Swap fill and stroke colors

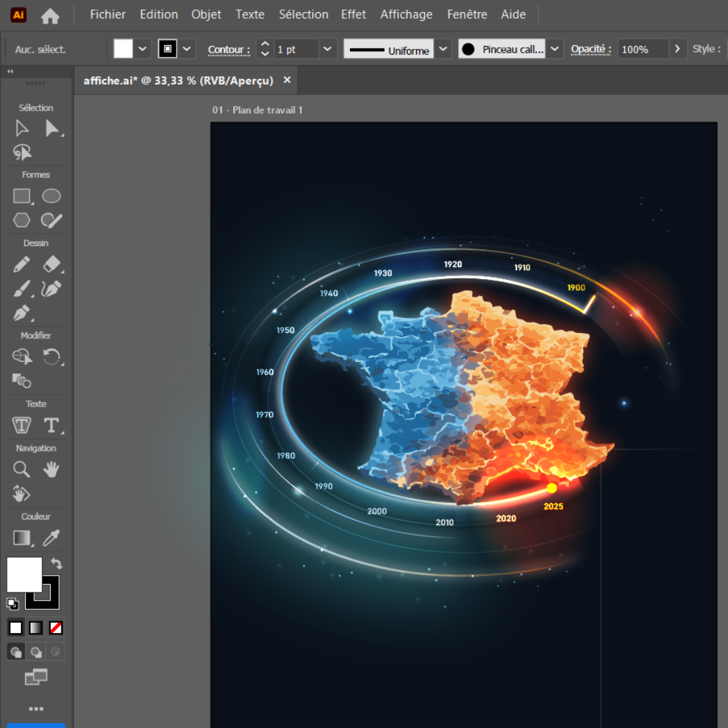[57, 564]
